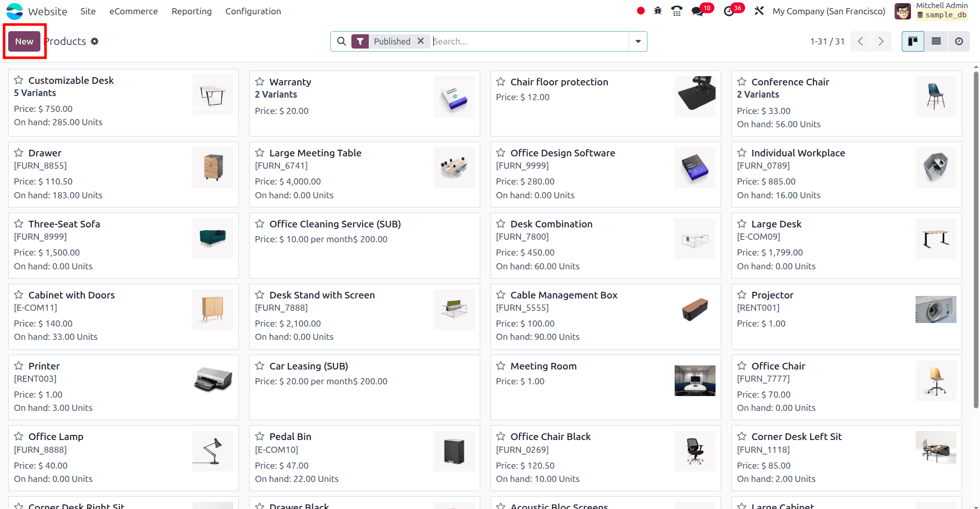Click 'On hand: 285.00 Units' text
The width and height of the screenshot is (980, 509).
(x=58, y=122)
